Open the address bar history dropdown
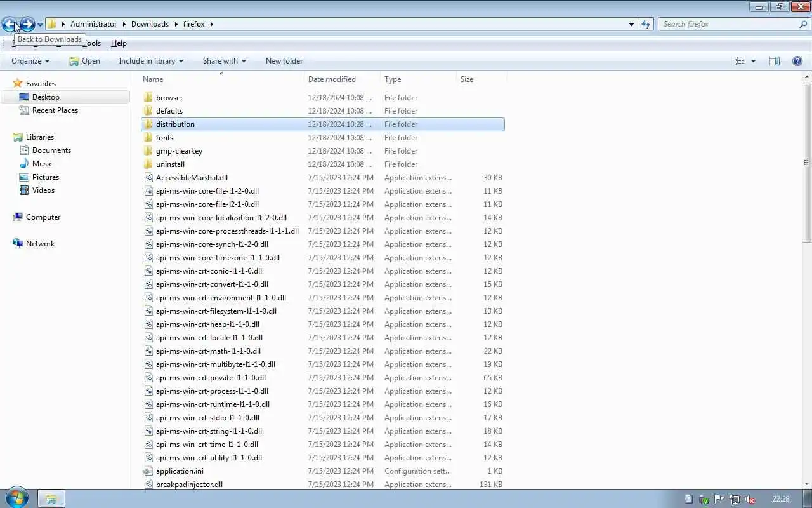This screenshot has width=812, height=508. point(631,24)
